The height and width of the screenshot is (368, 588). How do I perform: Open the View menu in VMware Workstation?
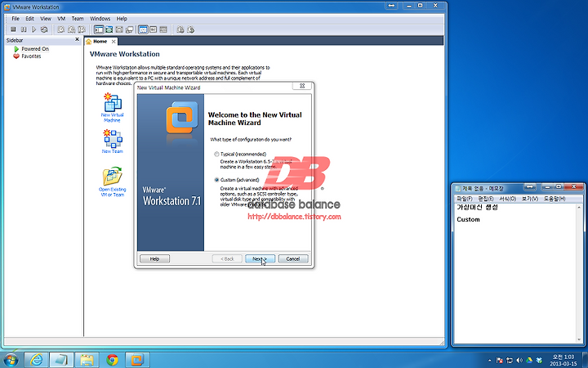[46, 18]
